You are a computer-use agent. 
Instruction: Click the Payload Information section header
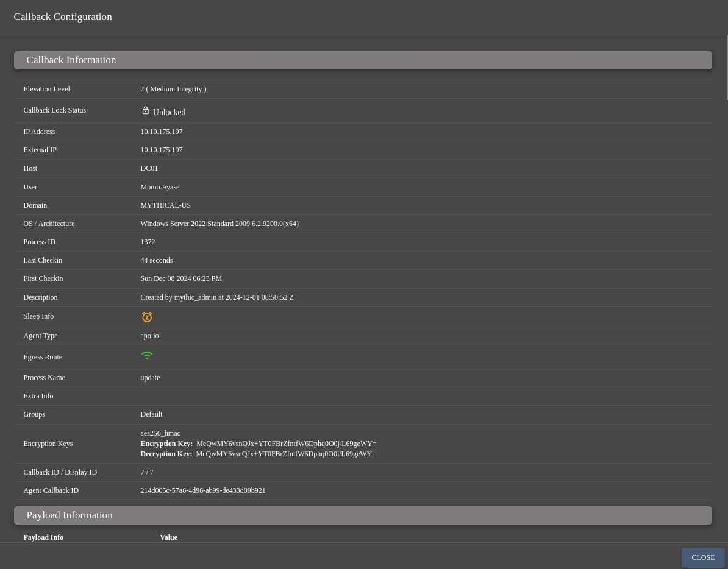pyautogui.click(x=363, y=515)
